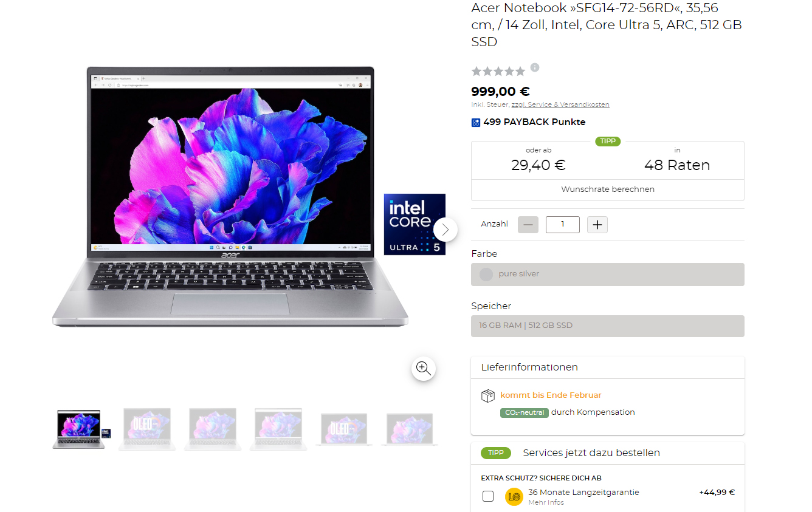
Task: Open Mehr Infos for Langzeitgarantie
Action: [546, 502]
